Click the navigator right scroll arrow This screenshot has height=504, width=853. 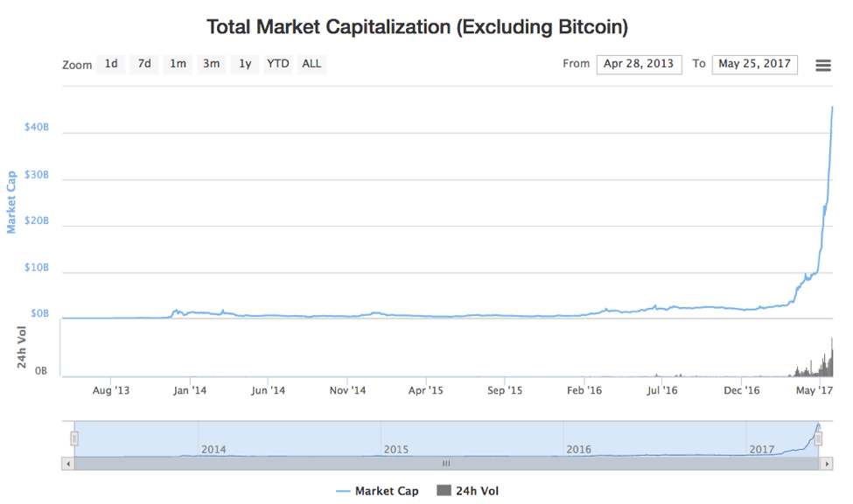(827, 465)
